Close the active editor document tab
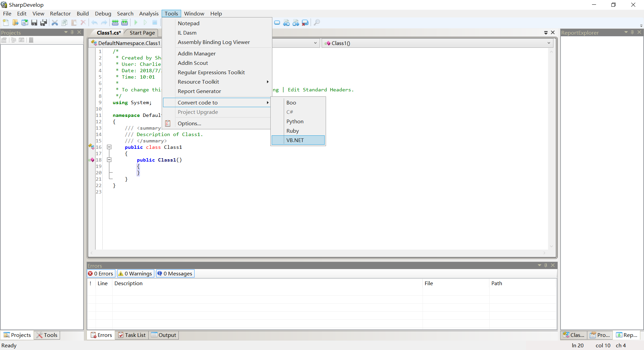Viewport: 644px width, 350px height. [553, 33]
